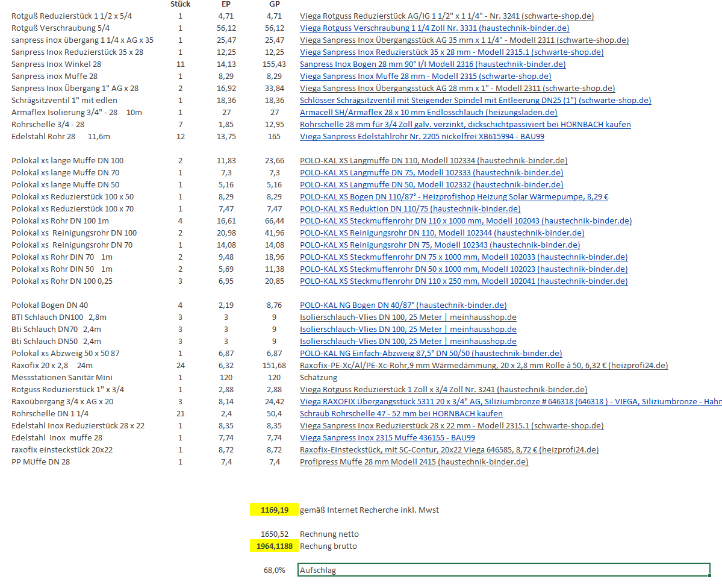Select the Stück column header
Viewport: 722px width, 588px height.
click(x=180, y=4)
